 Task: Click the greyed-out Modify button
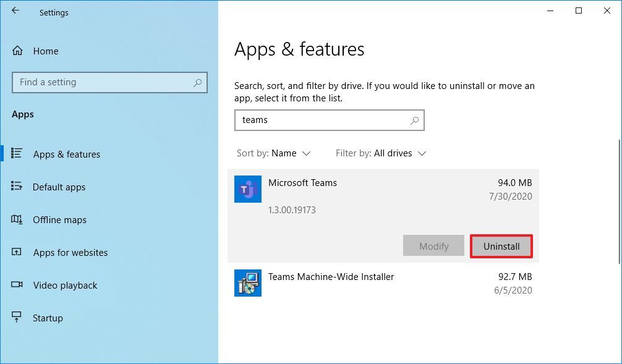[x=433, y=245]
